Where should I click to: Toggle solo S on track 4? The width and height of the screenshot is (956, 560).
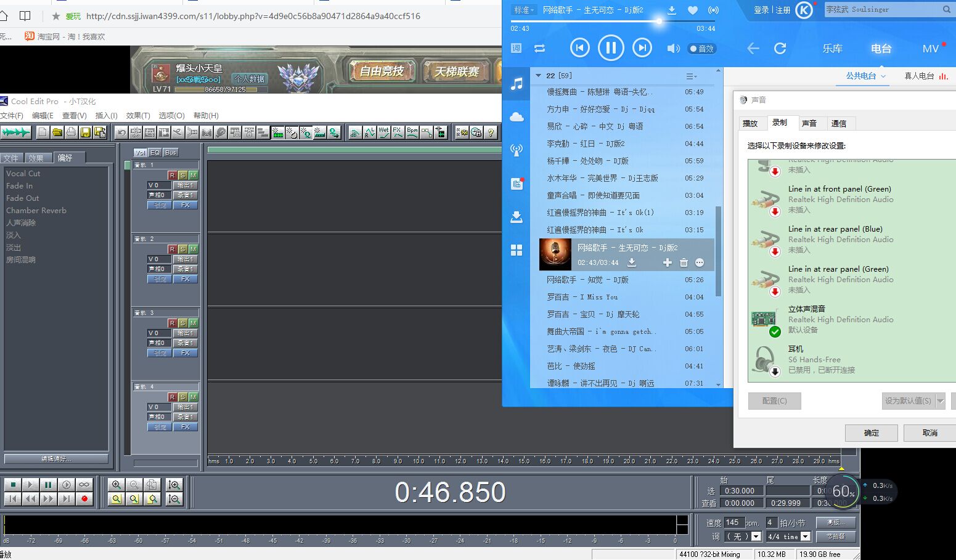(182, 397)
